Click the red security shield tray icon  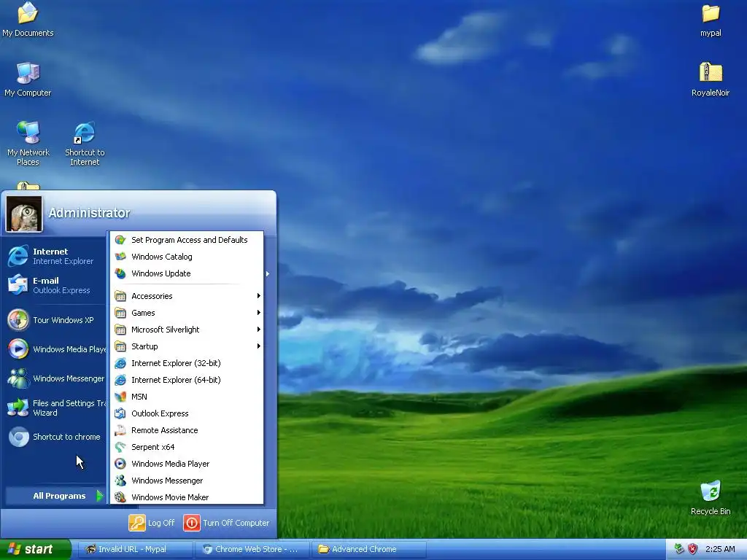693,549
